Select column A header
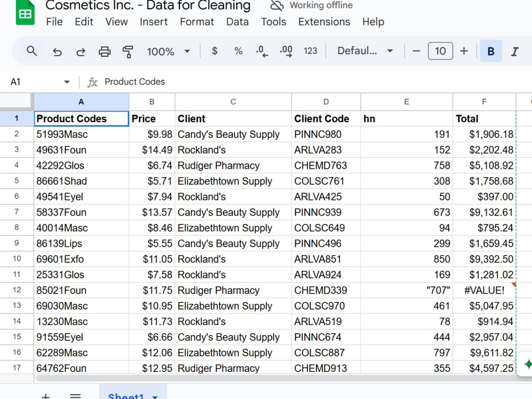 (81, 102)
